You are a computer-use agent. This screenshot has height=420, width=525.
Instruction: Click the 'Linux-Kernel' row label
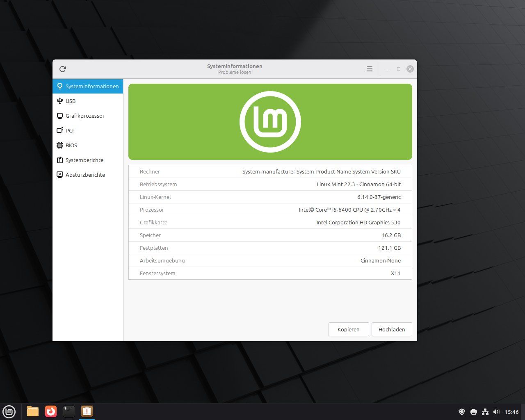[155, 197]
